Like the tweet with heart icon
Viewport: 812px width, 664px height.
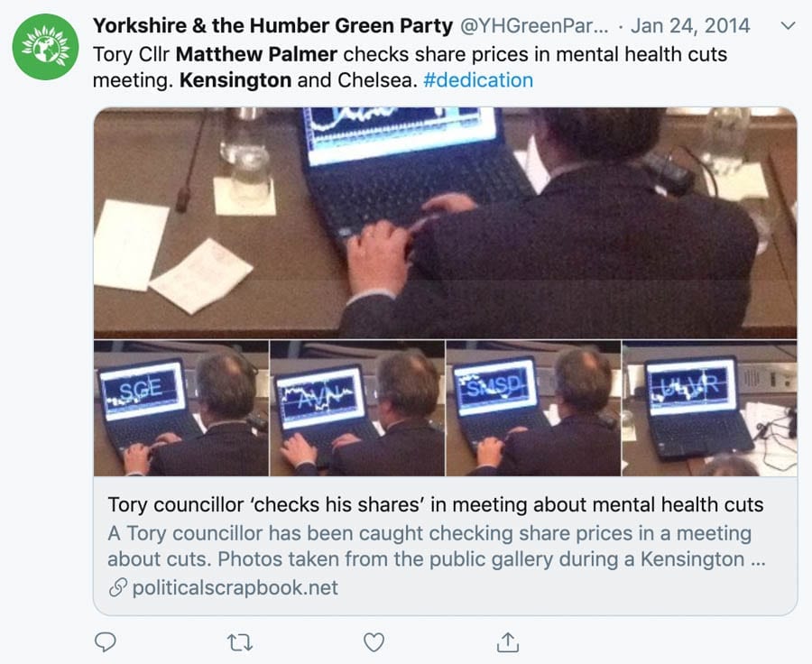(374, 642)
